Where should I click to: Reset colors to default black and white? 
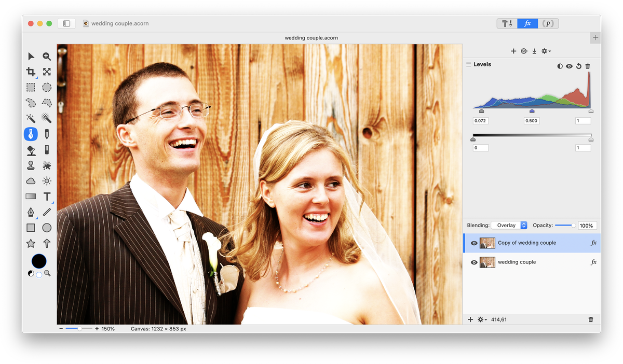click(x=31, y=273)
